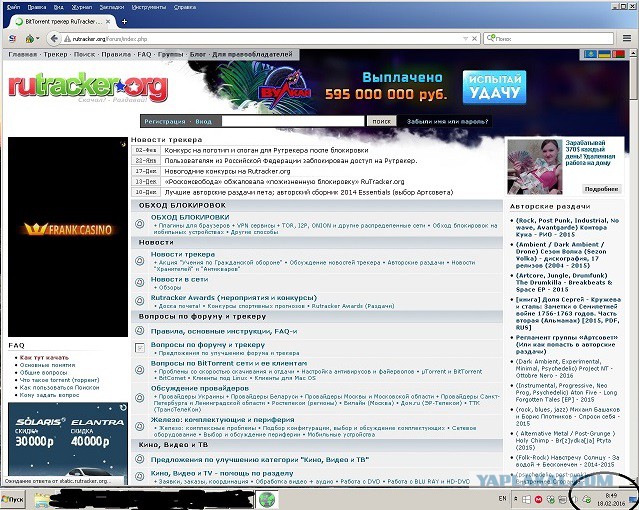Click the red M tray icon
The width and height of the screenshot is (639, 510).
[538, 499]
